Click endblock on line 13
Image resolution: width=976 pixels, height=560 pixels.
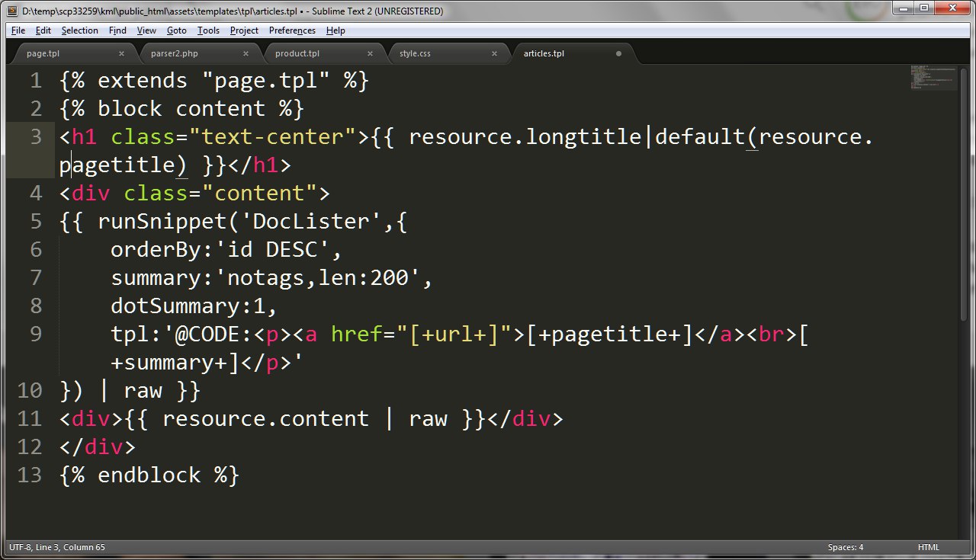[149, 475]
